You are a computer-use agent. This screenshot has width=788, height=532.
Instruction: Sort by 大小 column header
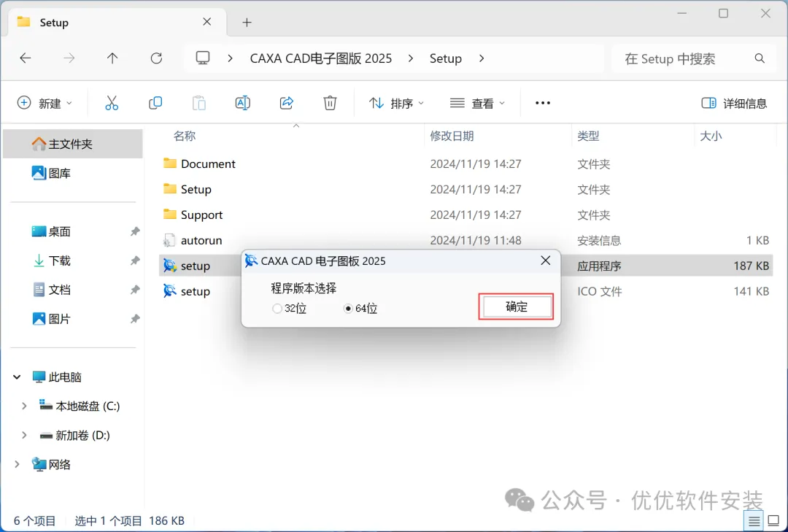[711, 136]
